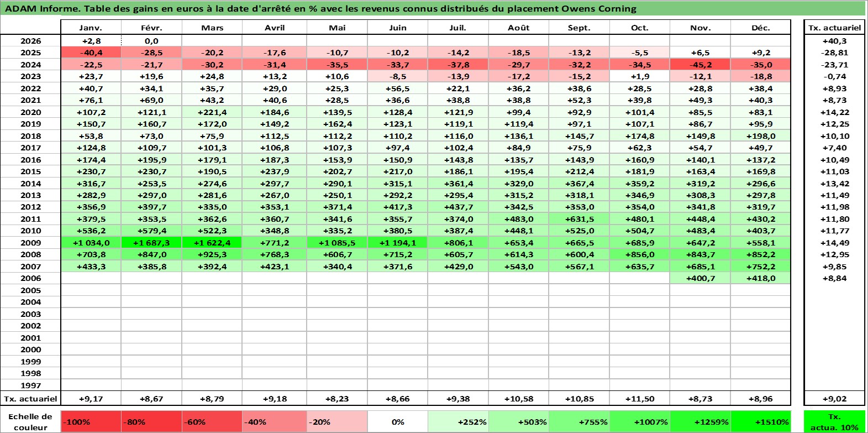Select the '+11,50' October actuarial total

(x=639, y=398)
